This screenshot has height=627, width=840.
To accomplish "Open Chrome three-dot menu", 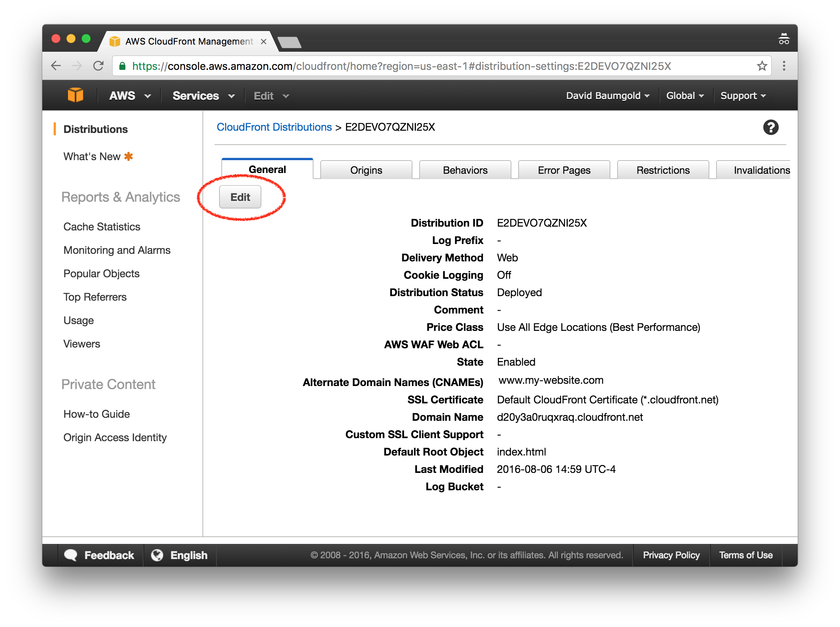I will (784, 66).
